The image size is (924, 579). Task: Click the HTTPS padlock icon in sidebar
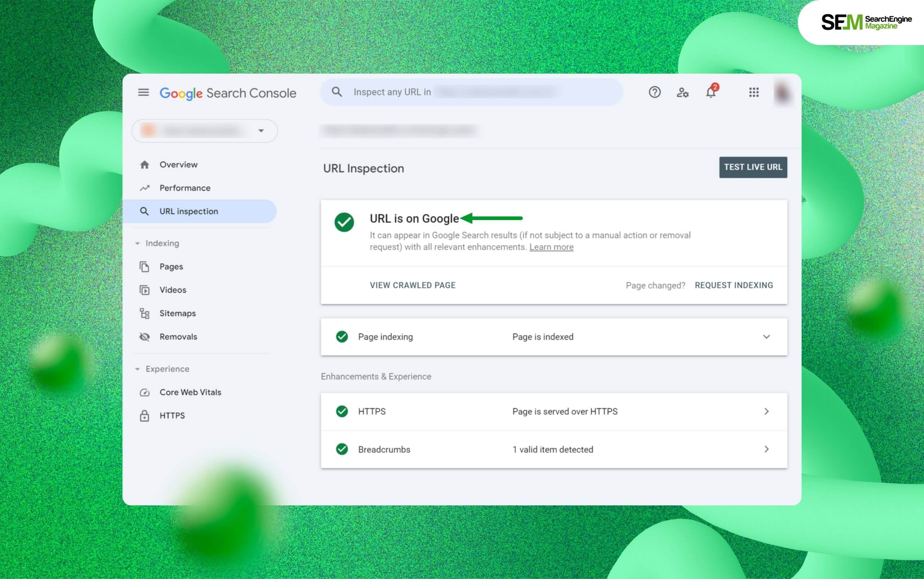[144, 416]
